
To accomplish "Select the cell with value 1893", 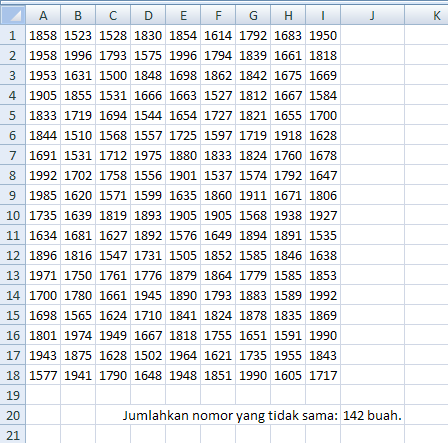I will click(x=148, y=215).
